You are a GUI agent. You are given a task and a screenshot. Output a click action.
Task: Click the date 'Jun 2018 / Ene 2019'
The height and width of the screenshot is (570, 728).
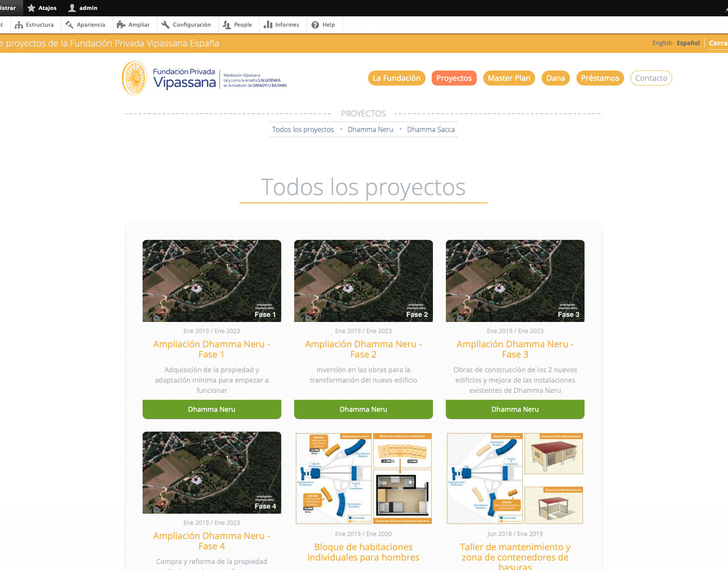coord(515,534)
